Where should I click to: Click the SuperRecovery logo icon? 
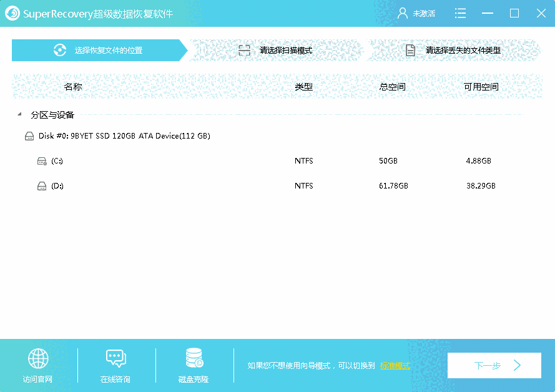coord(12,12)
